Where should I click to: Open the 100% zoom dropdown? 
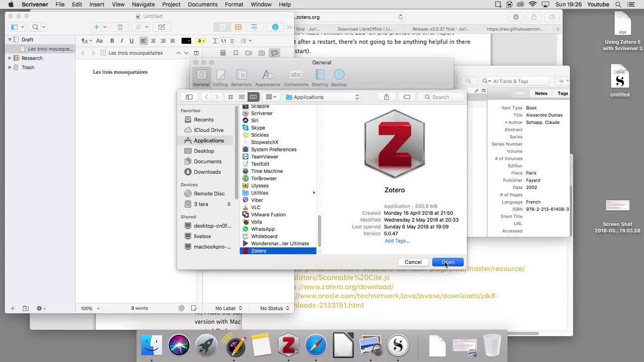click(91, 308)
